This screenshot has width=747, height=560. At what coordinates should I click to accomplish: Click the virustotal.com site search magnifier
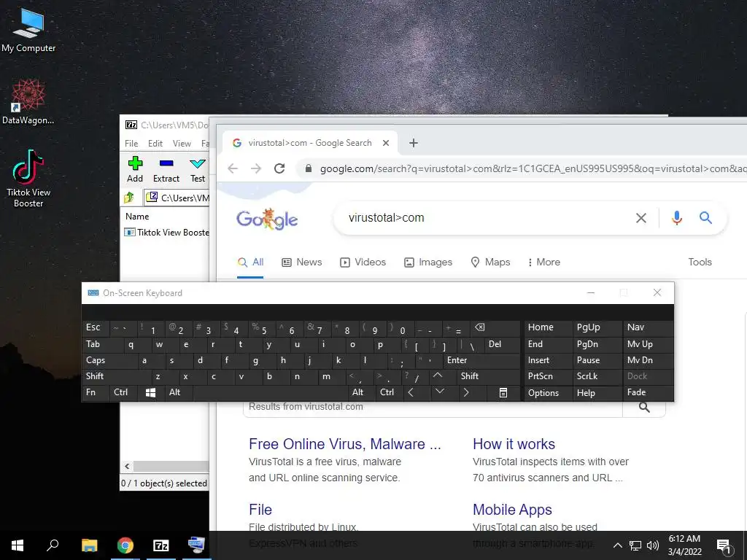(x=644, y=407)
